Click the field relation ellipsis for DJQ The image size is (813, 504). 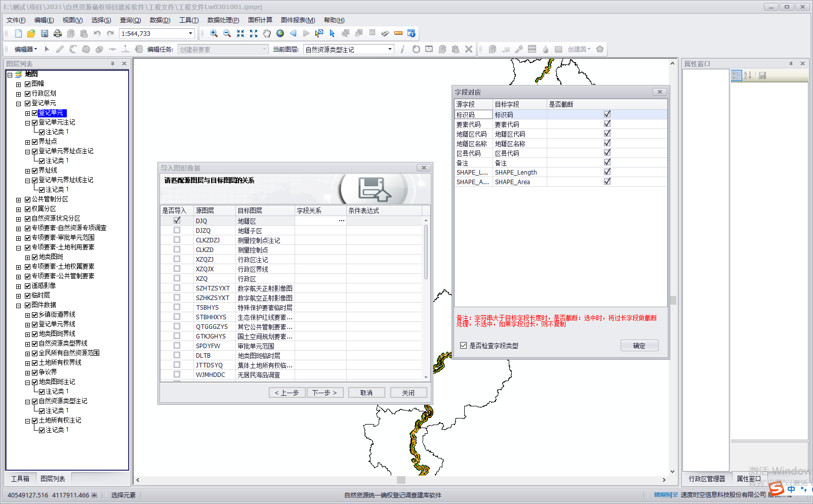click(341, 221)
